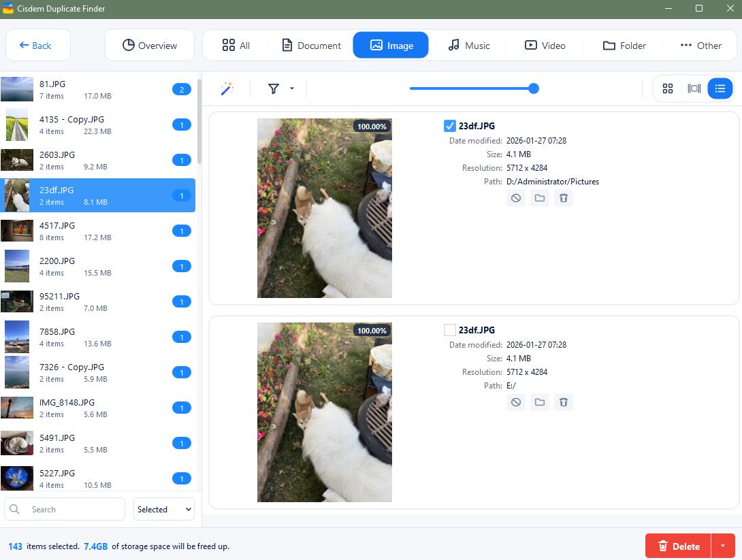Image resolution: width=742 pixels, height=560 pixels.
Task: Click ignore icon for E:/ 23df.JPG
Action: pyautogui.click(x=516, y=402)
